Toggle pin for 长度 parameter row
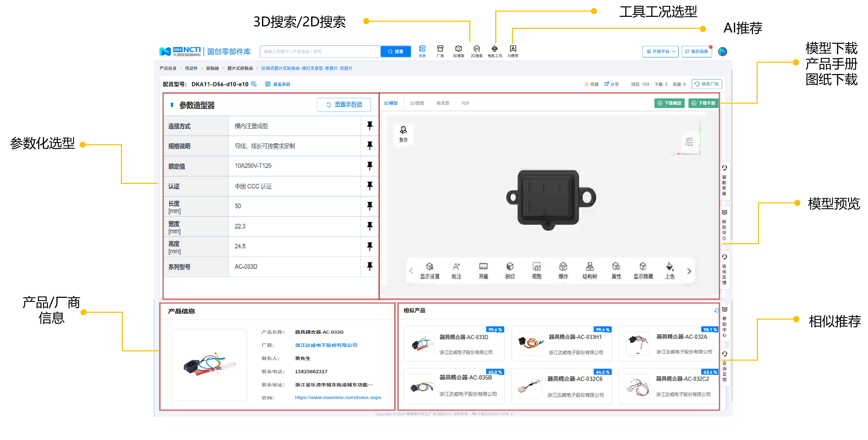Image resolution: width=868 pixels, height=440 pixels. pyautogui.click(x=370, y=206)
